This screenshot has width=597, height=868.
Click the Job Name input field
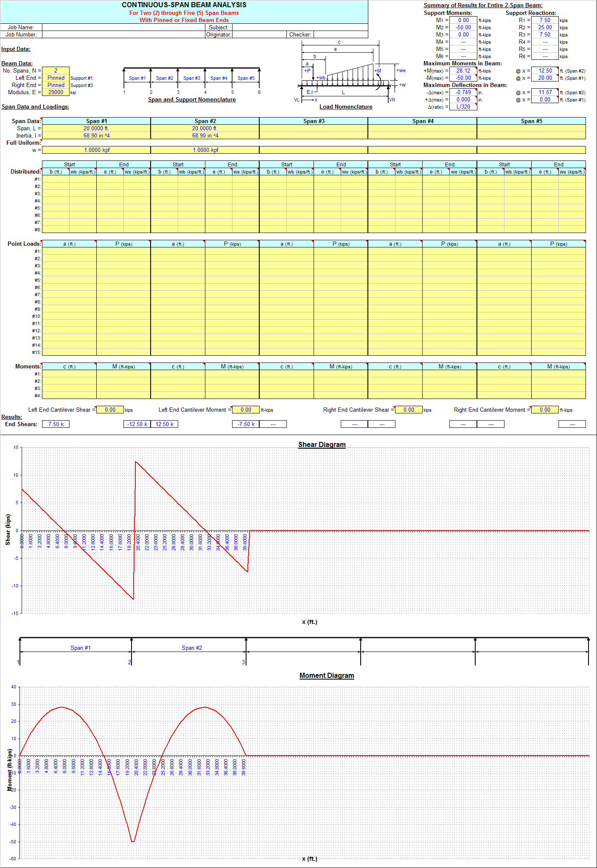[x=123, y=27]
